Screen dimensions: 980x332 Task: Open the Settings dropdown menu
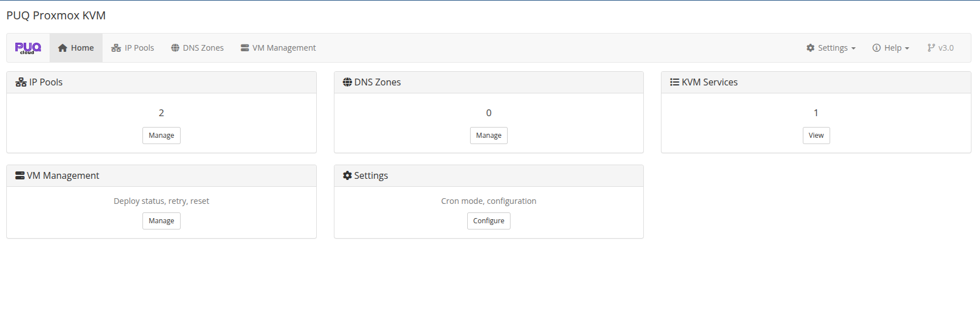(x=831, y=47)
